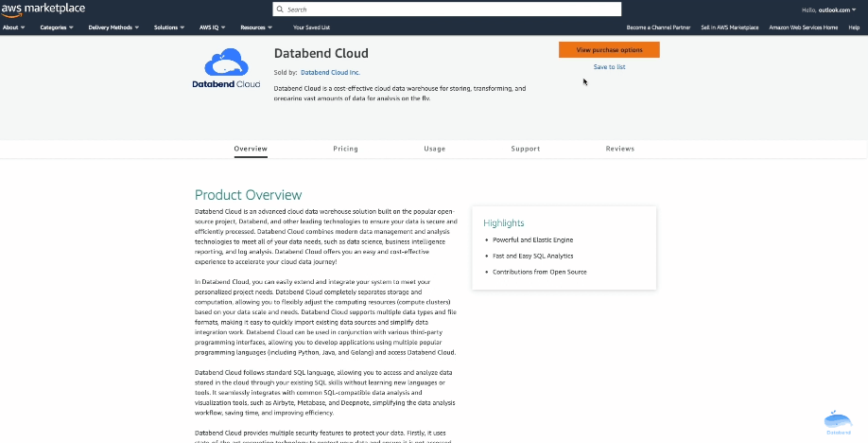Viewport: 868px width, 443px height.
Task: Click the Databend Cloud product title
Action: click(321, 53)
